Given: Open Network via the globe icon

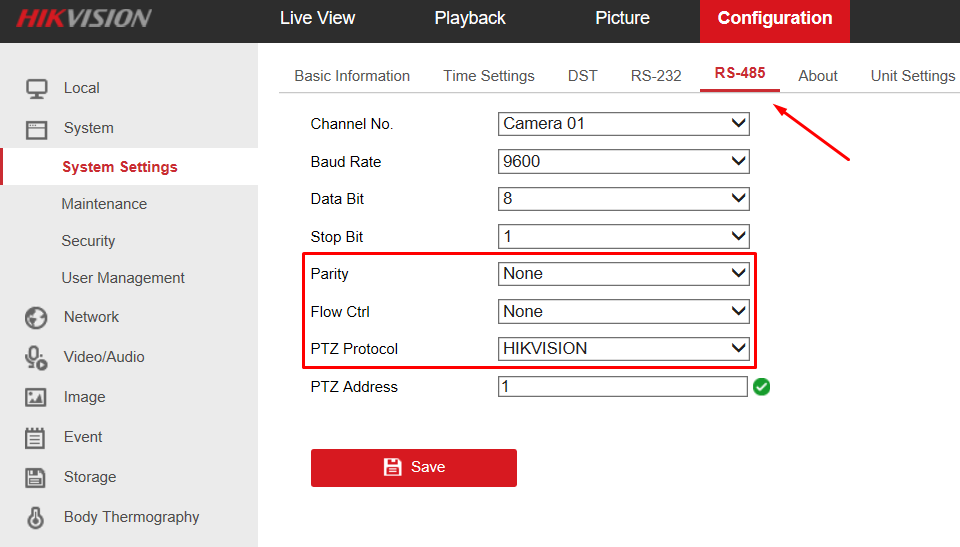Looking at the screenshot, I should [36, 318].
